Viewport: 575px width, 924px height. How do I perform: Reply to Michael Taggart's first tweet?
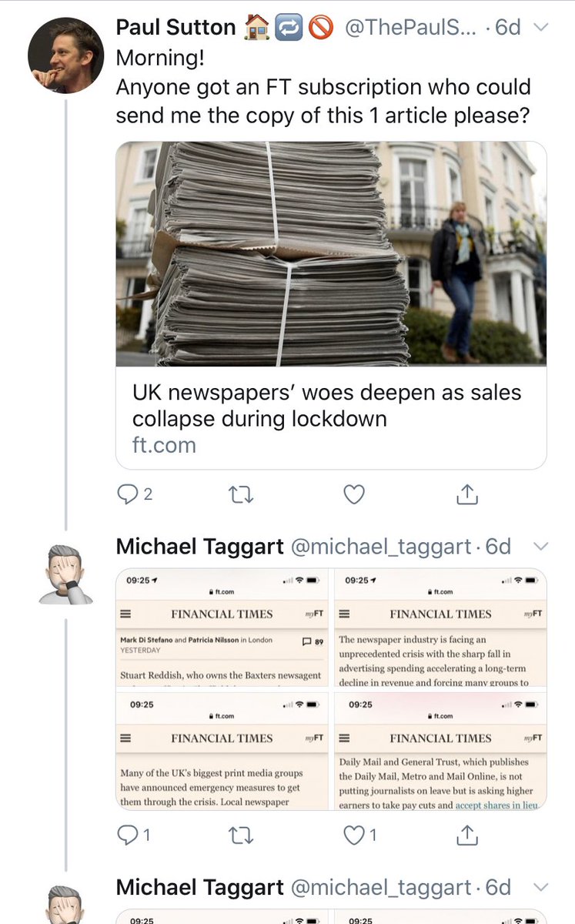point(134,835)
